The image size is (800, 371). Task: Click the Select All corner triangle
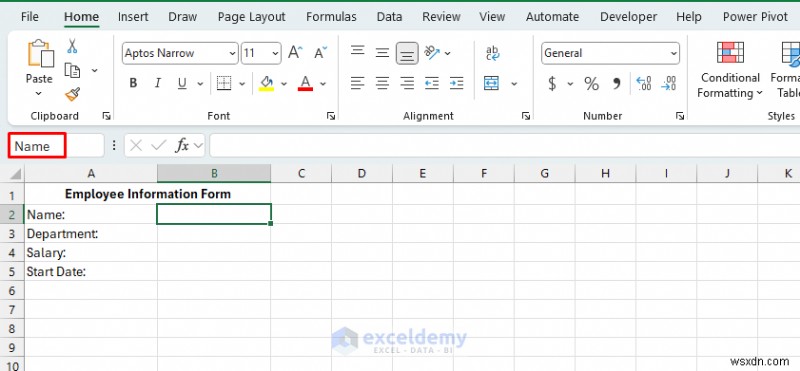pos(16,174)
